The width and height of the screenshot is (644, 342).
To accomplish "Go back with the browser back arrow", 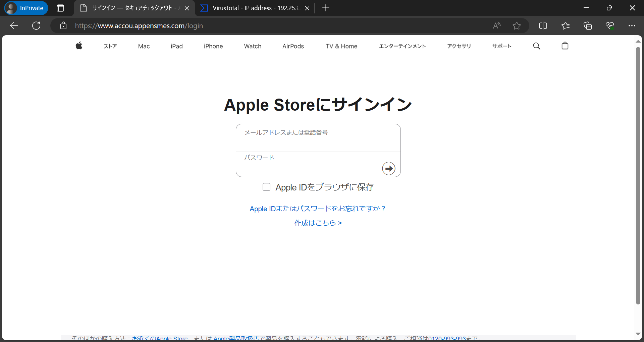I will [x=14, y=26].
